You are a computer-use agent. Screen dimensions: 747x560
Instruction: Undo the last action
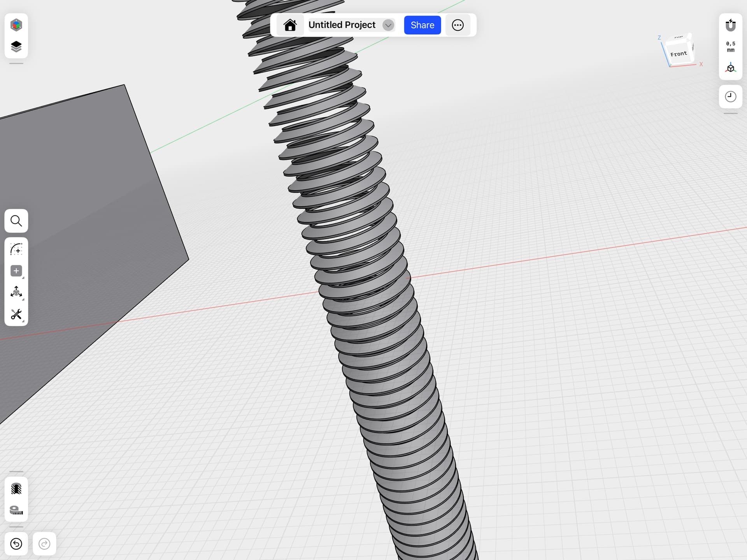(16, 544)
